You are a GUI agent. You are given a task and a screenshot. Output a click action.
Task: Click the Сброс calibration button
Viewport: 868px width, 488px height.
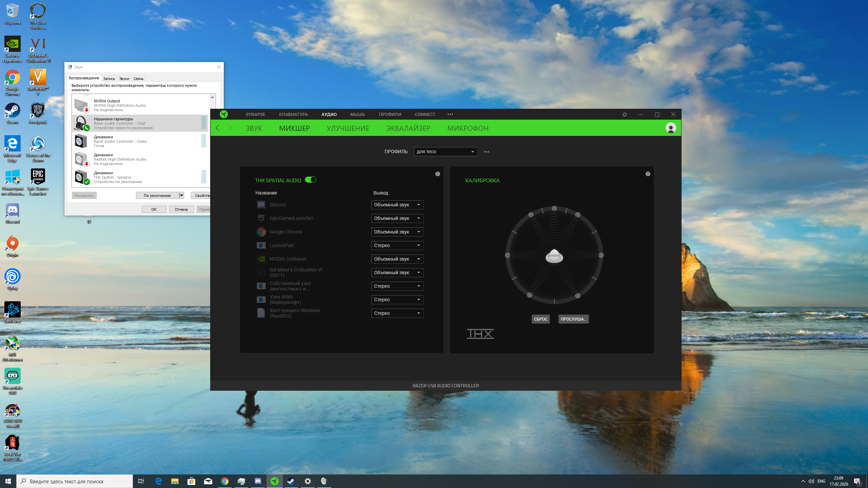click(x=540, y=319)
